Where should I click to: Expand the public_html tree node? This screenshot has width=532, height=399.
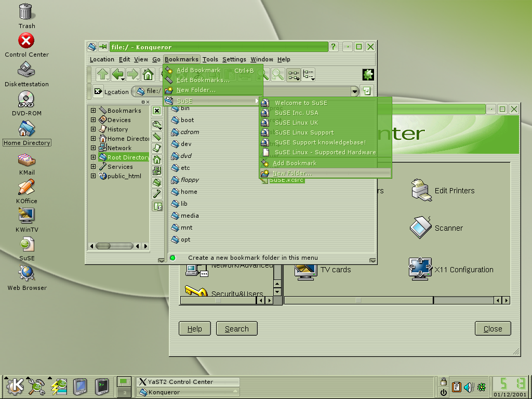coord(93,176)
